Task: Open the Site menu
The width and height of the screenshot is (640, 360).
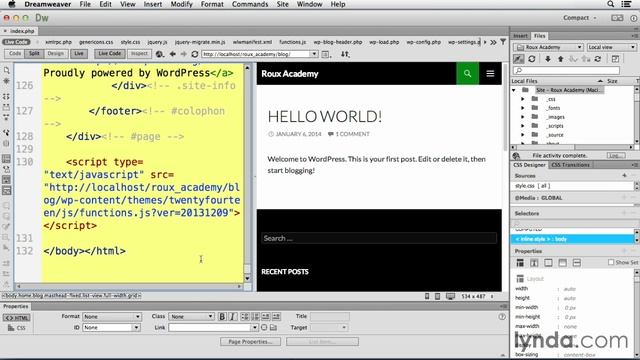Action: pos(282,4)
